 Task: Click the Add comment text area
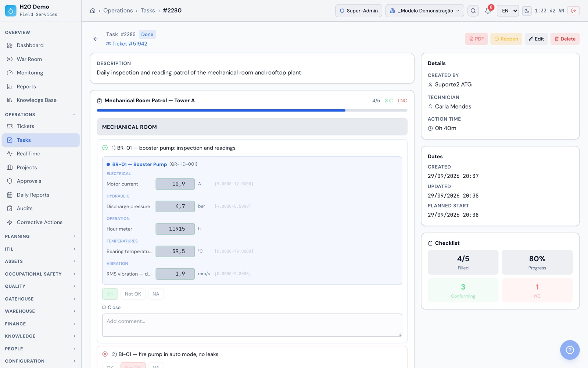pos(252,325)
